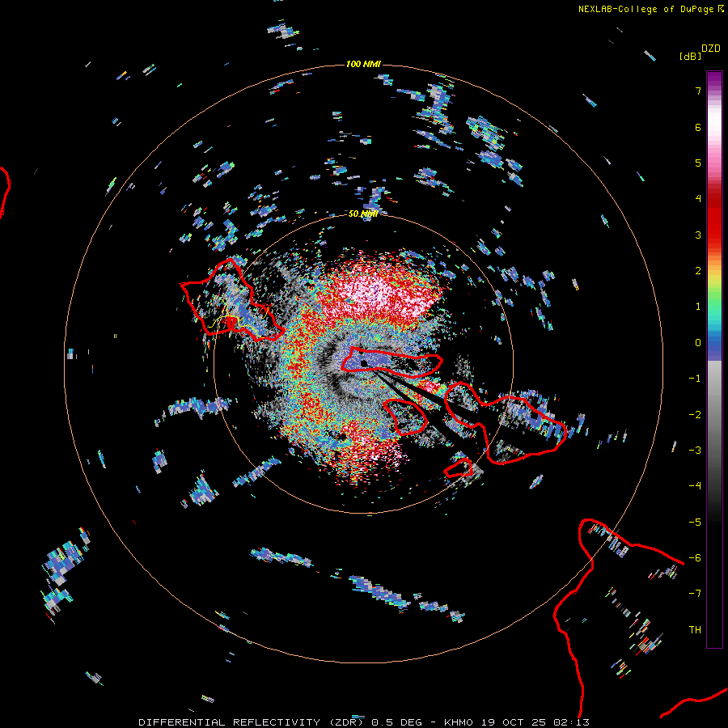Click the 5 value on color scale
The width and height of the screenshot is (728, 728).
click(x=698, y=163)
